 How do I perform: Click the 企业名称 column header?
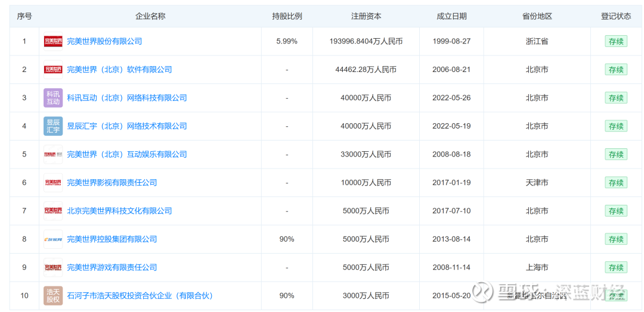point(150,17)
